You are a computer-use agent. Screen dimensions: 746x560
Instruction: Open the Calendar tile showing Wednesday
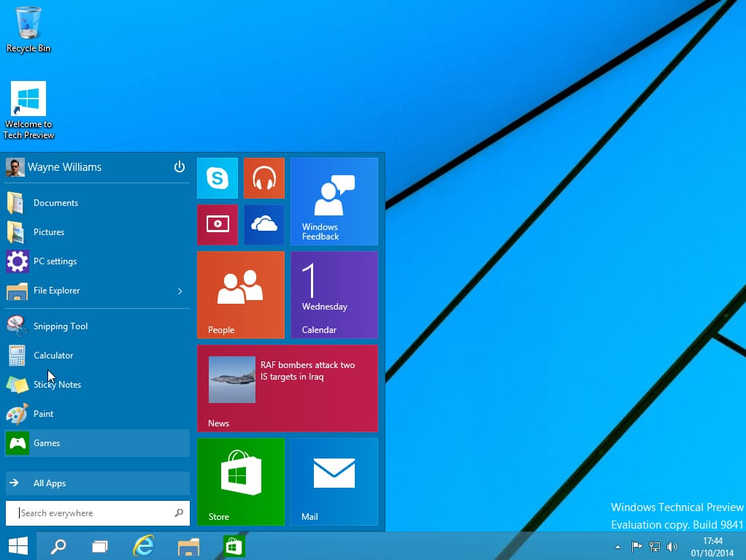pos(334,294)
